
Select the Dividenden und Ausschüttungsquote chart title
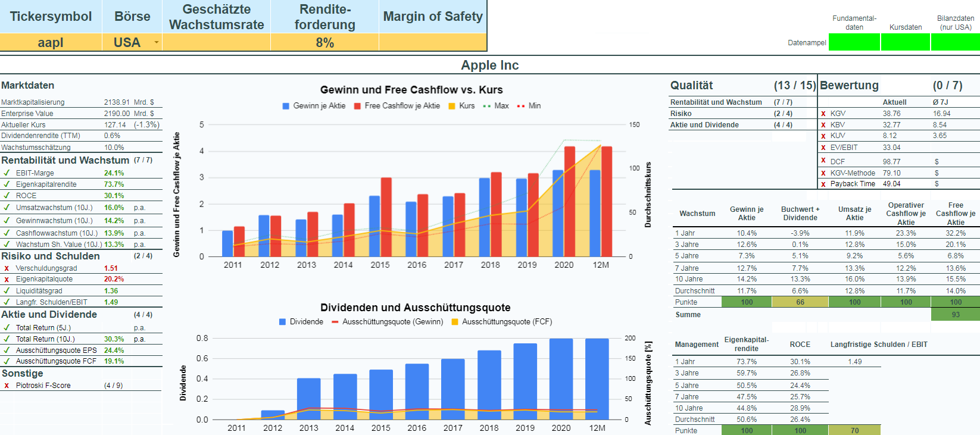[416, 308]
